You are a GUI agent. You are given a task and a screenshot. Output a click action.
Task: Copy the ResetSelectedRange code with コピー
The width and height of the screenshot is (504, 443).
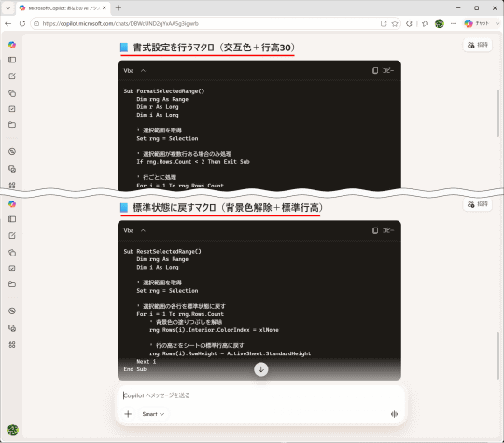pyautogui.click(x=384, y=230)
